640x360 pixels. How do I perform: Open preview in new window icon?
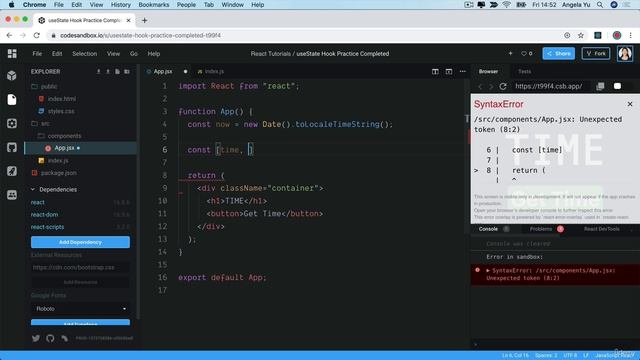pos(600,86)
